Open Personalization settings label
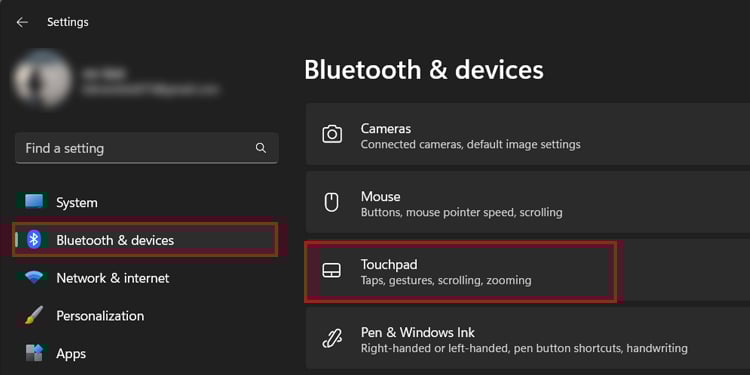This screenshot has height=375, width=750. point(100,316)
